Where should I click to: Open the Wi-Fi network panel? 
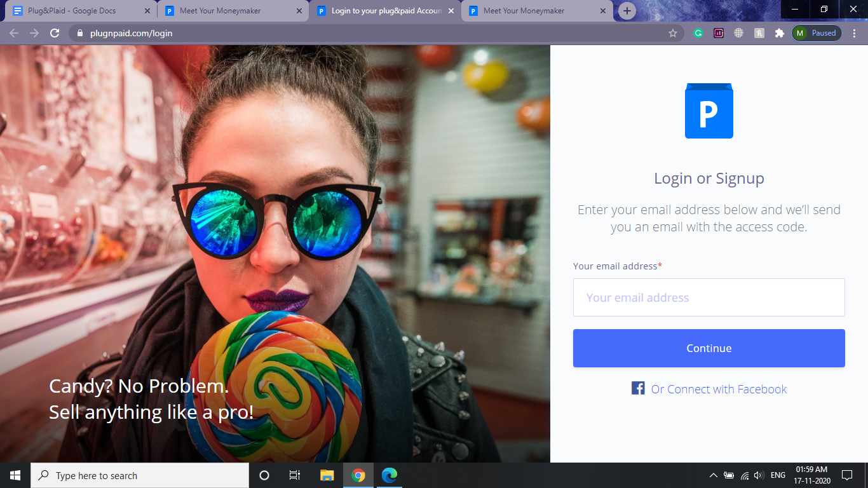coord(744,475)
